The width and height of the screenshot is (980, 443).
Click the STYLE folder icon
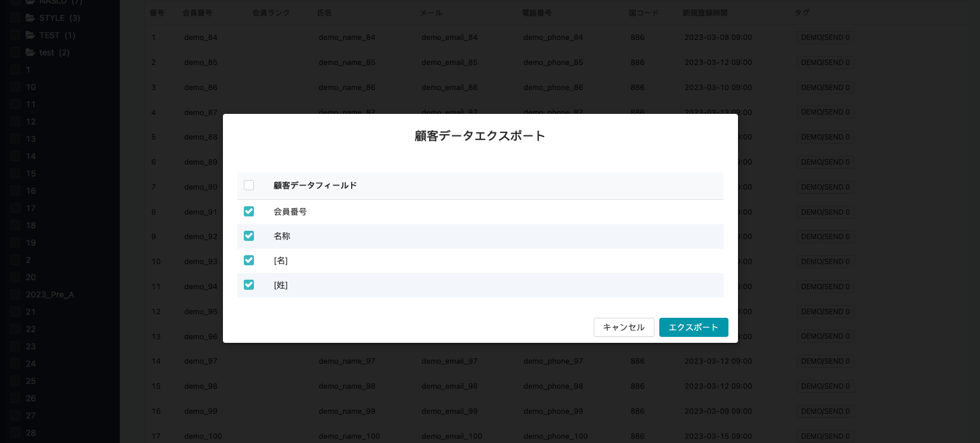[x=30, y=18]
